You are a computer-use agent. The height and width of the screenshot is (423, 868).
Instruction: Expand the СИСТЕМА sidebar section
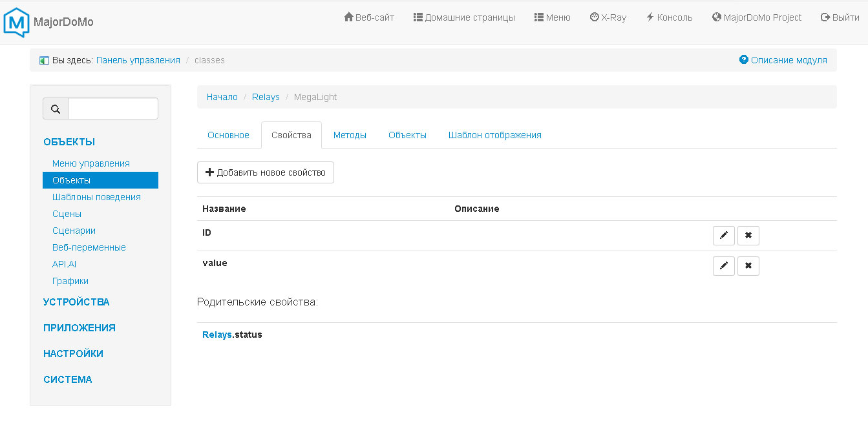pyautogui.click(x=67, y=380)
